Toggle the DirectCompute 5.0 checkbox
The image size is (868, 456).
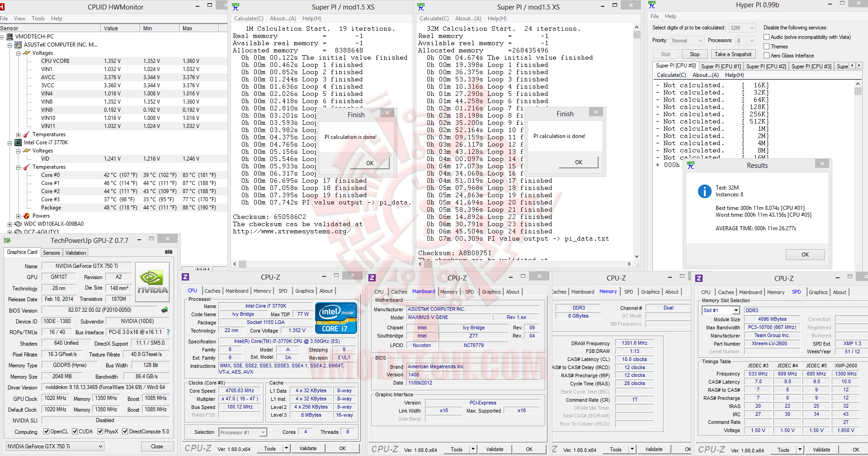coord(125,432)
